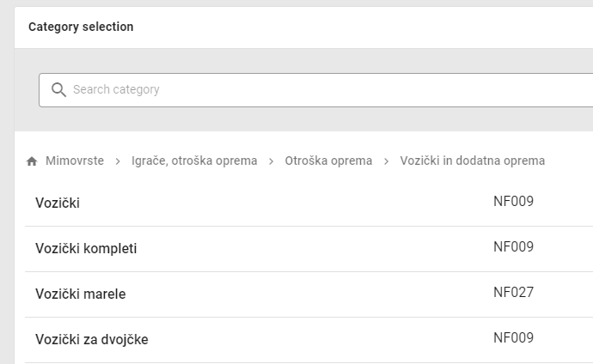The height and width of the screenshot is (364, 593).
Task: Click NF009 code beside Vozički za dvojčke
Action: click(513, 338)
